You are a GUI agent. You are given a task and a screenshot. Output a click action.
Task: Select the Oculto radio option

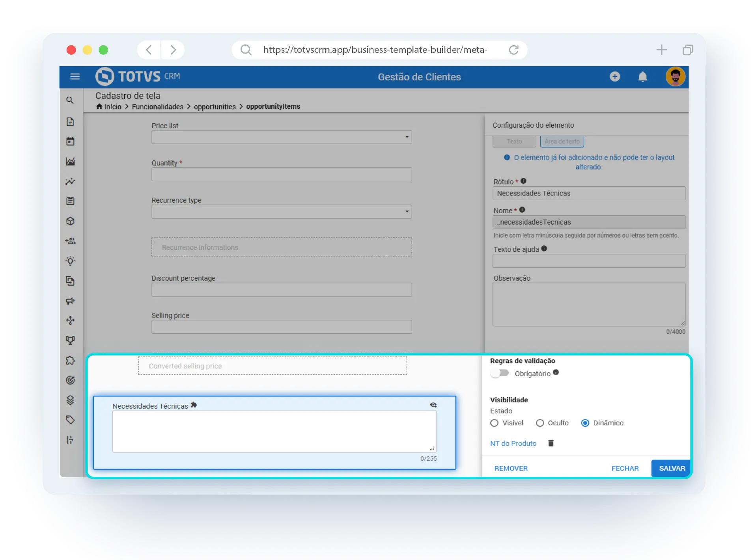point(539,423)
